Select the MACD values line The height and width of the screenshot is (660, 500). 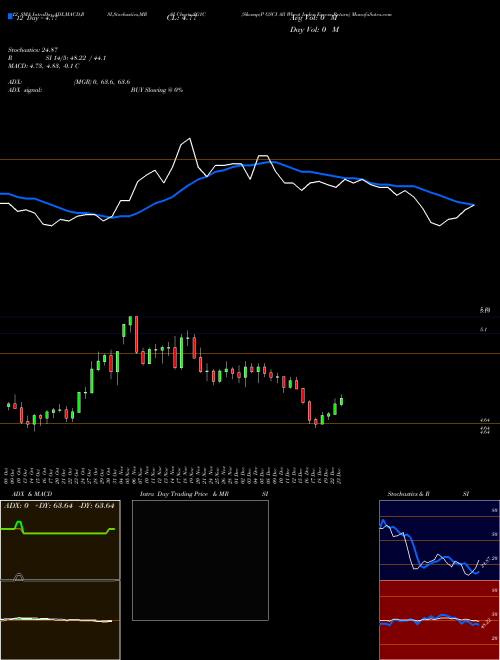click(x=44, y=66)
